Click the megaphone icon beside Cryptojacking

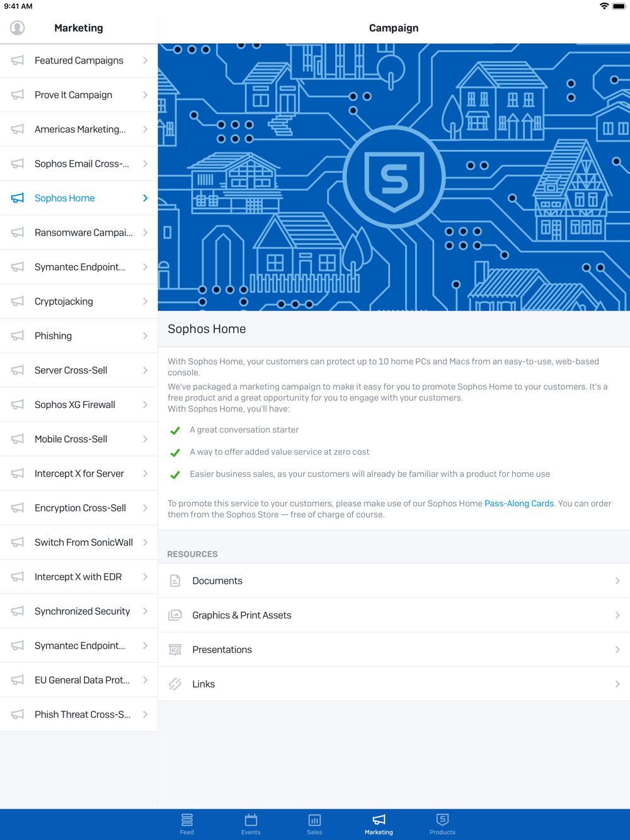18,302
